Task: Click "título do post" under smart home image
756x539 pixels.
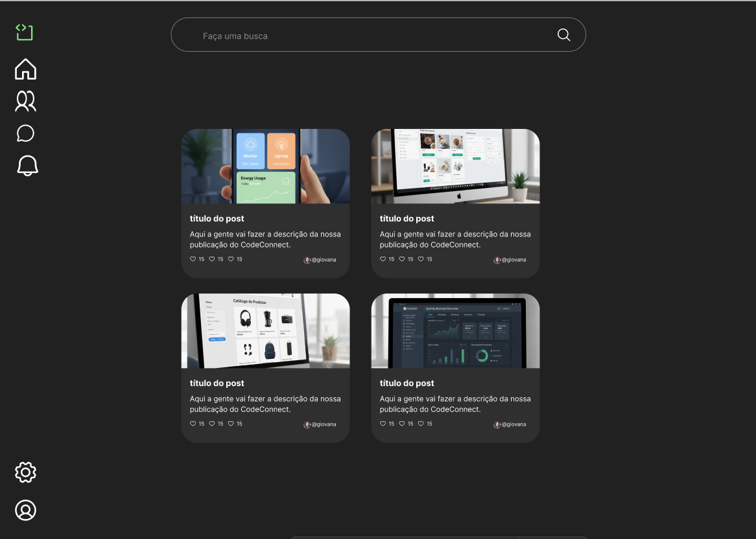Action: [217, 219]
